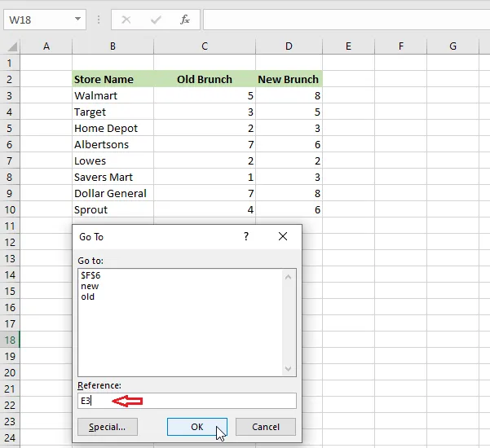Select column B header
Screen dimensions: 490x448
click(113, 46)
